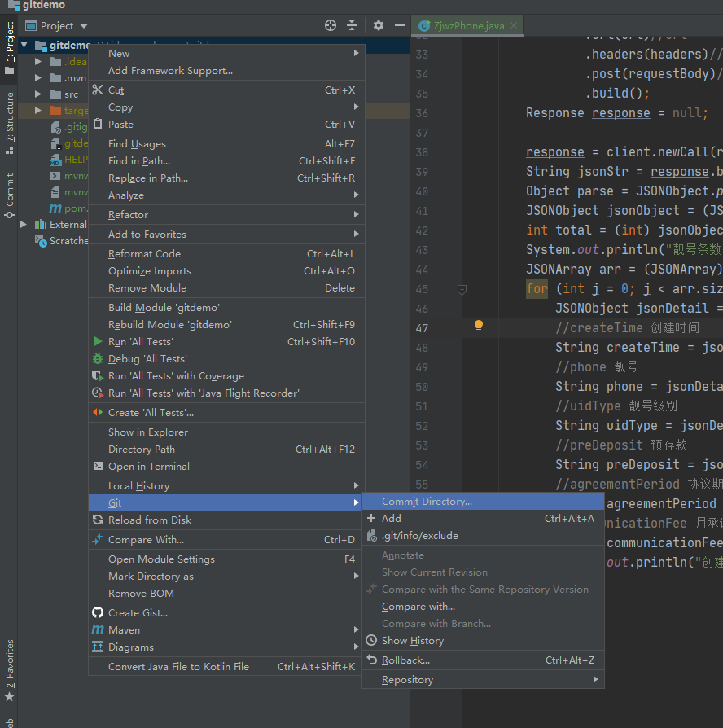The width and height of the screenshot is (723, 728).
Task: Click the .git/info/exclude file icon
Action: 371,535
